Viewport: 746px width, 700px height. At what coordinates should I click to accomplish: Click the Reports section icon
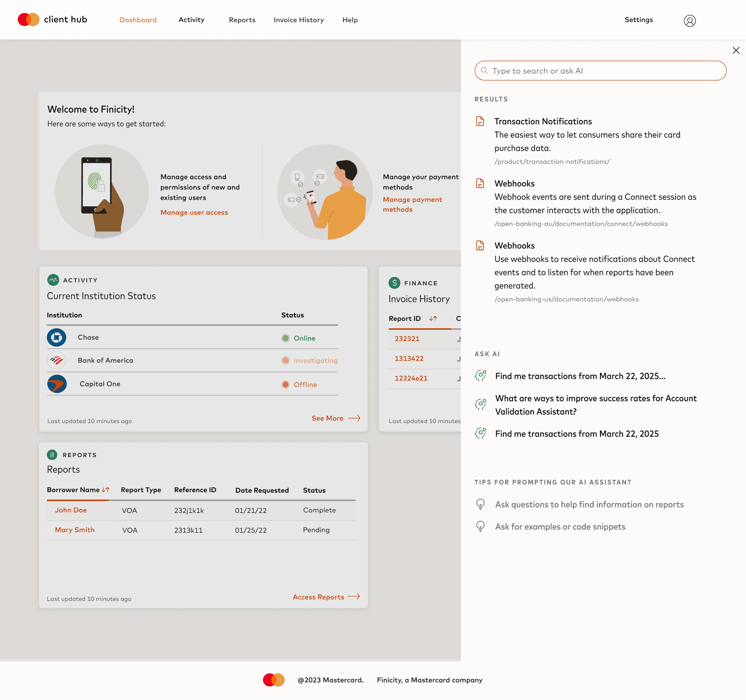[52, 455]
